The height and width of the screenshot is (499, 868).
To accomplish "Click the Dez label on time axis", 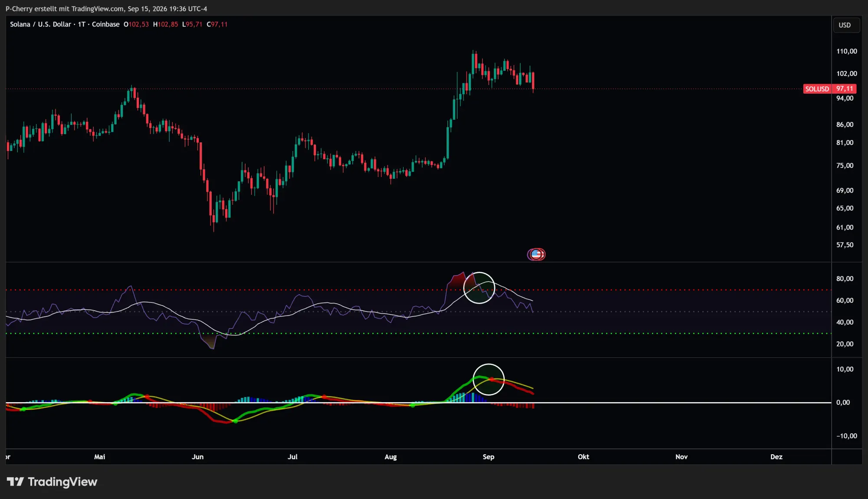I will click(776, 457).
